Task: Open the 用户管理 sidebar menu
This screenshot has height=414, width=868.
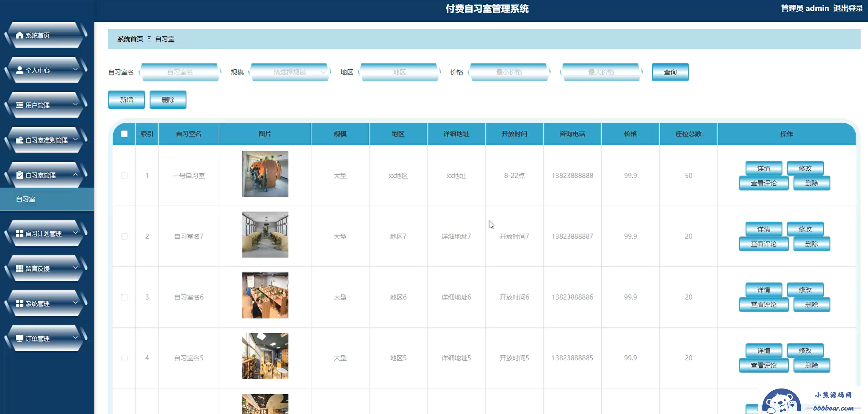Action: pyautogui.click(x=46, y=105)
